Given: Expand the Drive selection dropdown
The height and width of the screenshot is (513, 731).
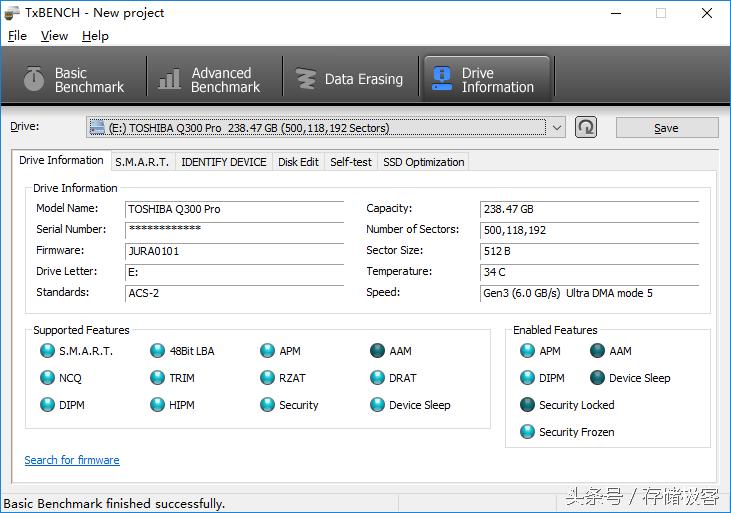Looking at the screenshot, I should tap(557, 128).
